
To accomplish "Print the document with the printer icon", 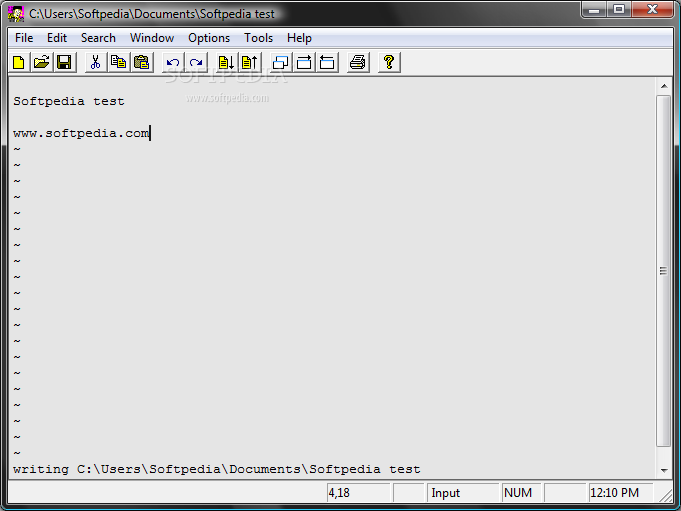I will [358, 63].
